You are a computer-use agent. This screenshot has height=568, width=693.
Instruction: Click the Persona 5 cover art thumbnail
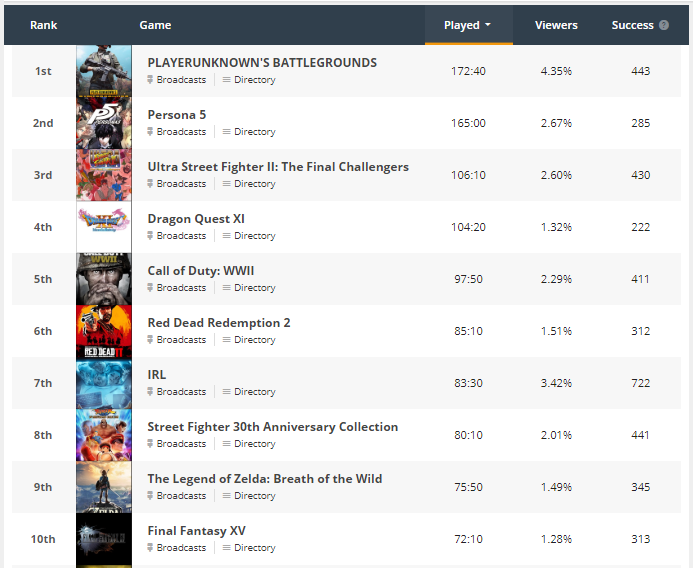(x=104, y=123)
